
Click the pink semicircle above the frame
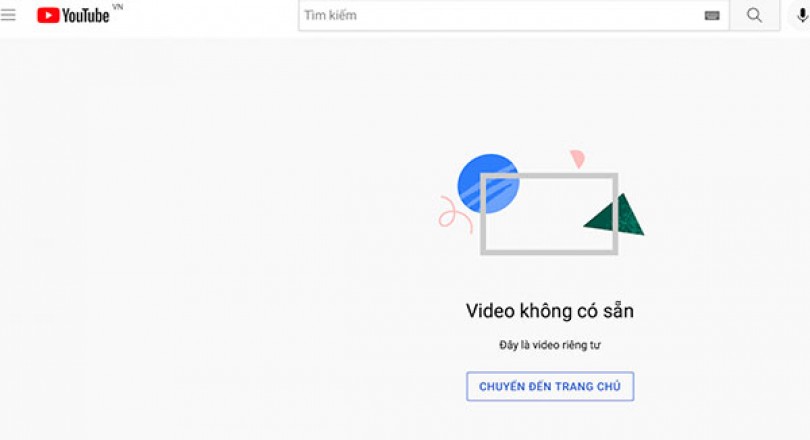coord(577,159)
